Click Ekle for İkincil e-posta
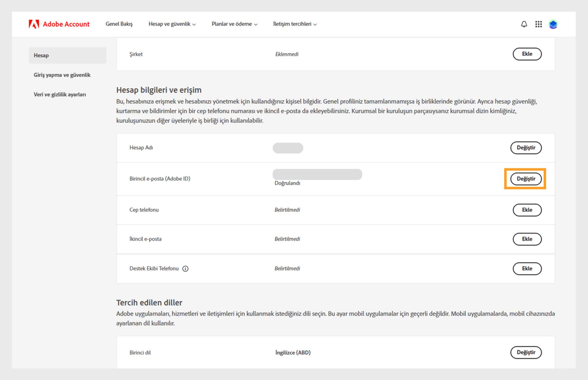This screenshot has height=380, width=588. pyautogui.click(x=527, y=239)
